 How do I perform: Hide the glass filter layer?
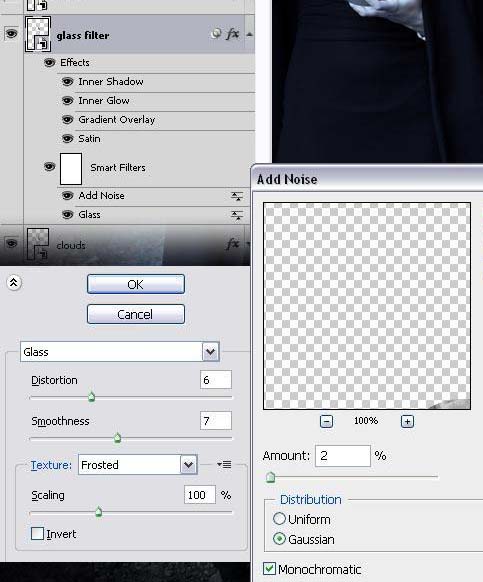11,34
